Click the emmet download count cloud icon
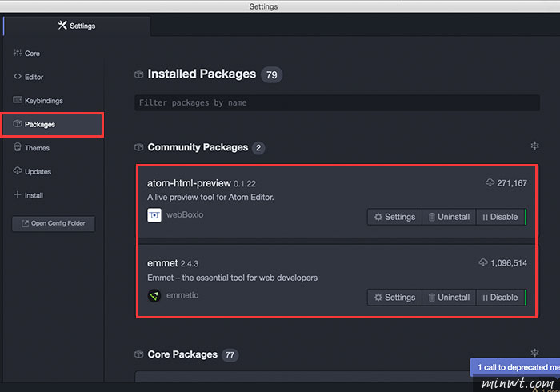The height and width of the screenshot is (392, 560). pos(483,262)
